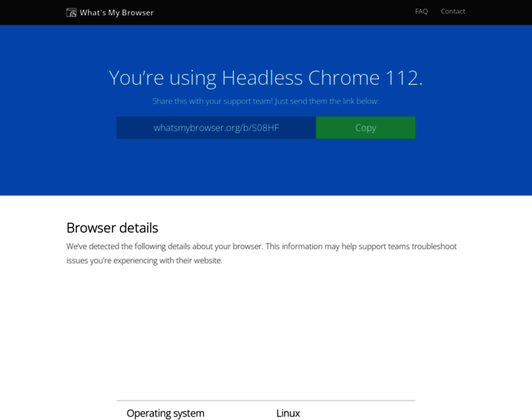This screenshot has height=420, width=532.
Task: Click the "Share this with your support team!" text
Action: (213, 101)
